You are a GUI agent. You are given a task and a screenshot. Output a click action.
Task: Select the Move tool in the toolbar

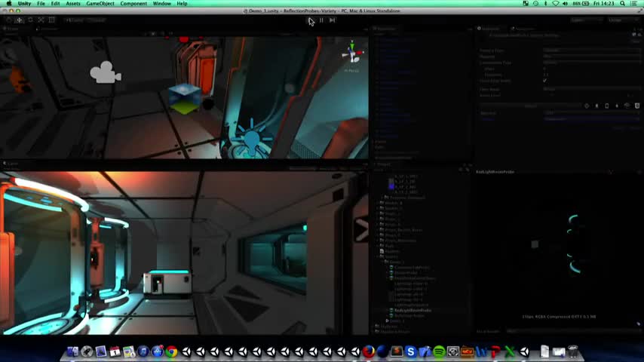pos(20,20)
